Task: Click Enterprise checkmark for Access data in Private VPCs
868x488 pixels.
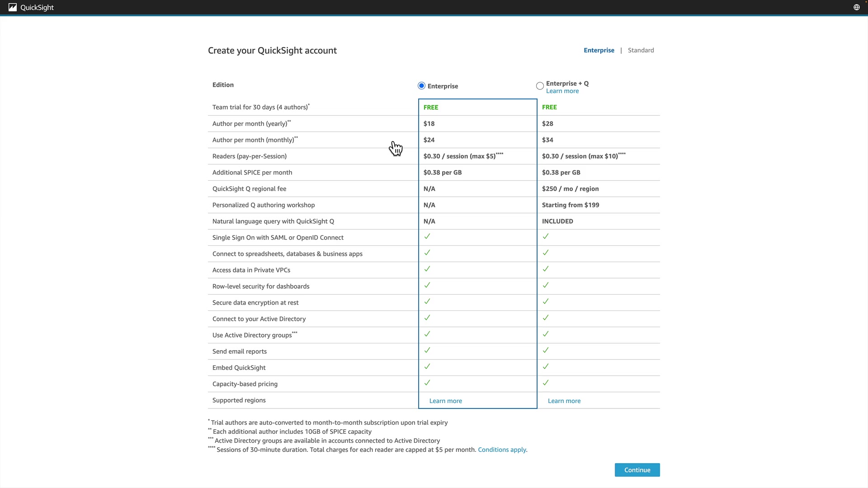Action: coord(427,269)
